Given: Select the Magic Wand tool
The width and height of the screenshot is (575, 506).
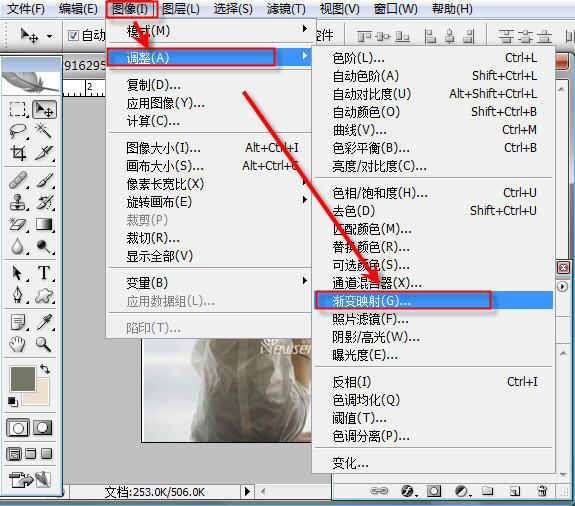Looking at the screenshot, I should click(44, 131).
